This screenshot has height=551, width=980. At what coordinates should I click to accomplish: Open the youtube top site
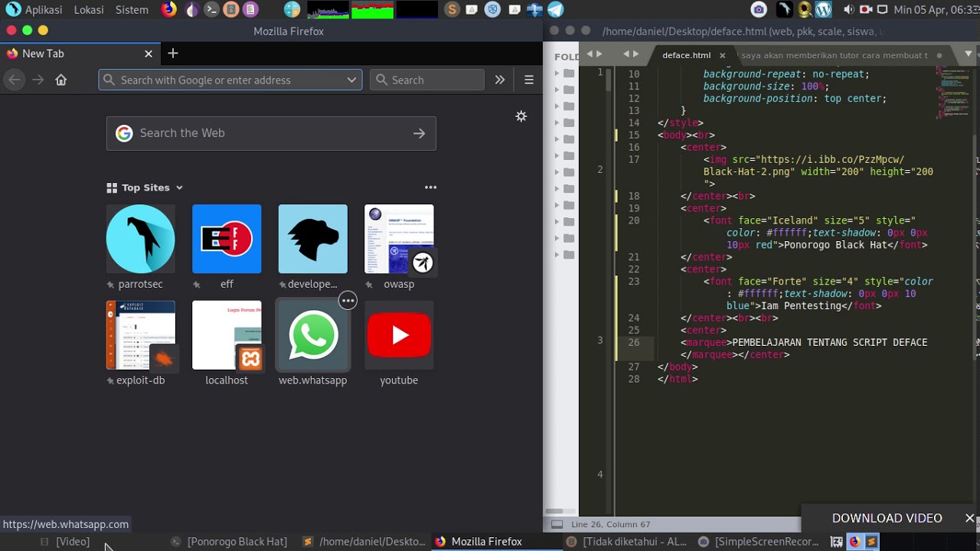[399, 344]
